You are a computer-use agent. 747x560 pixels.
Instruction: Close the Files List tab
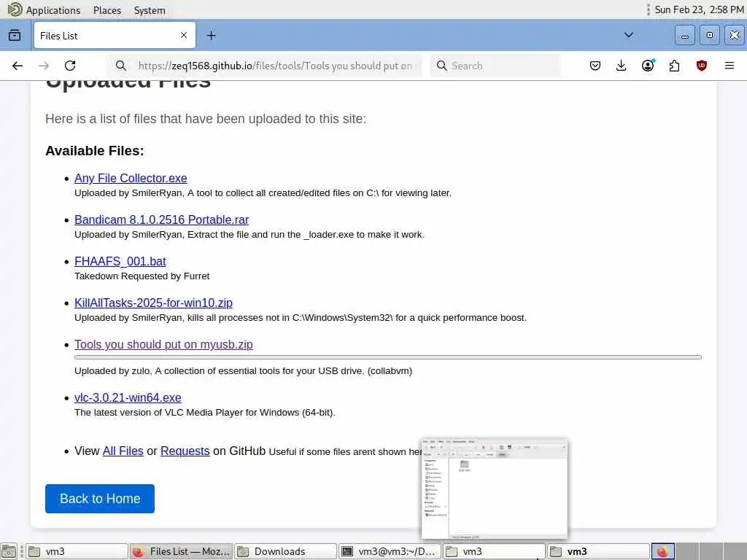[x=183, y=35]
